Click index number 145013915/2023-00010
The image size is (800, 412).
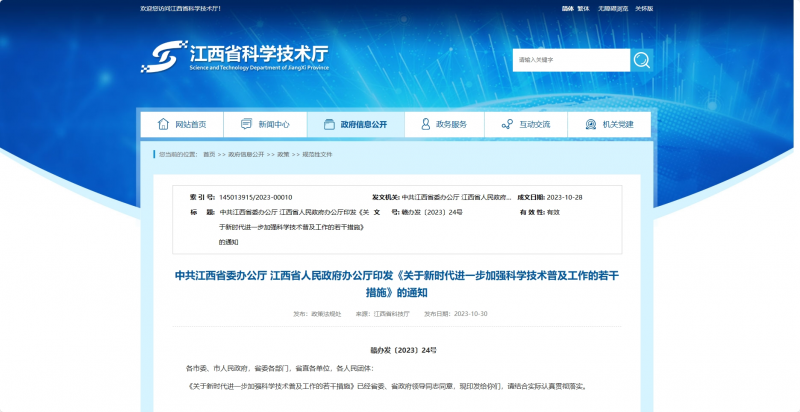coord(256,198)
